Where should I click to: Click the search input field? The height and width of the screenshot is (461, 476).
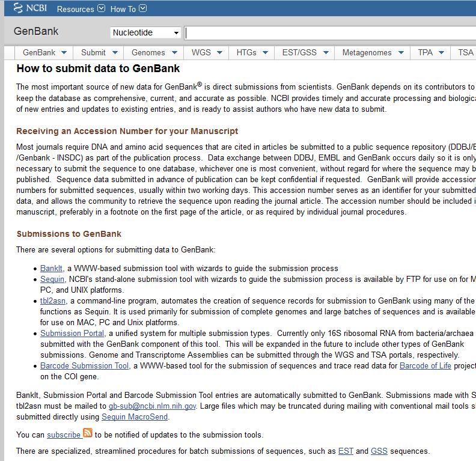[331, 33]
